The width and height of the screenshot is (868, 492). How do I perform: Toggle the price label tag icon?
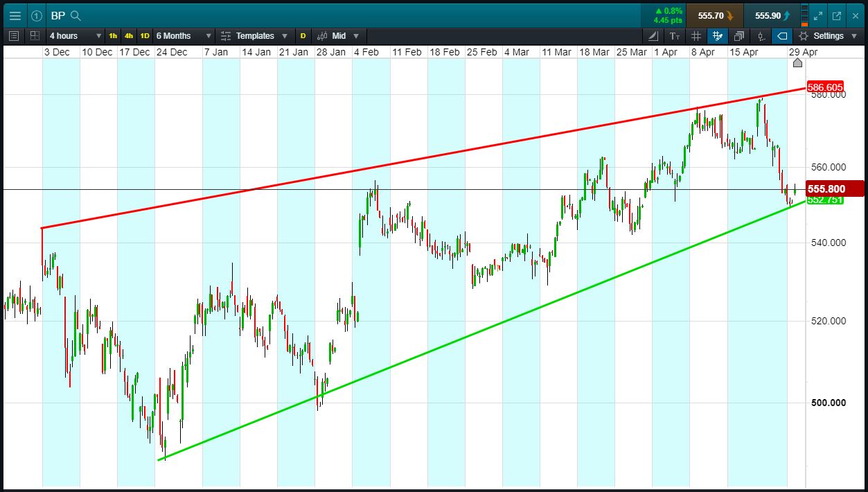[x=782, y=36]
